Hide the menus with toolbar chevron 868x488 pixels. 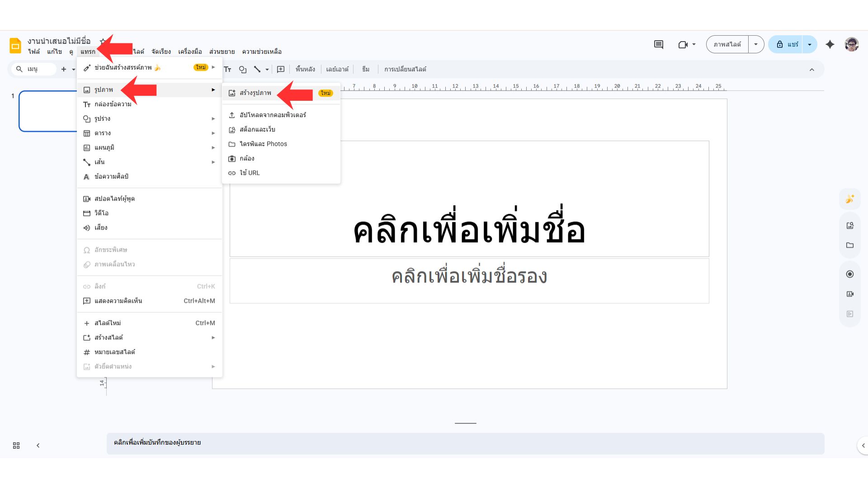click(x=812, y=70)
